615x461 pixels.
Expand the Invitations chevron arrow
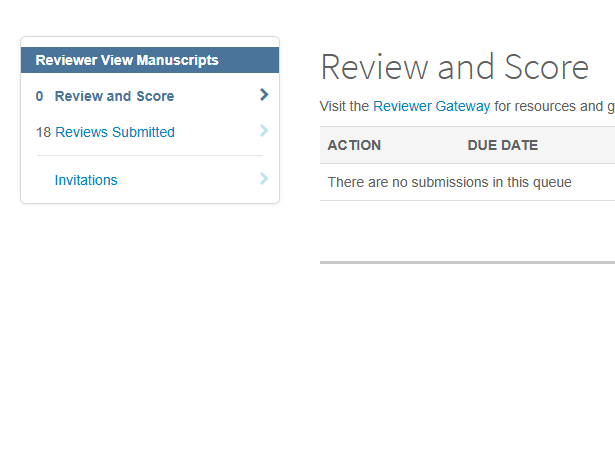coord(264,179)
